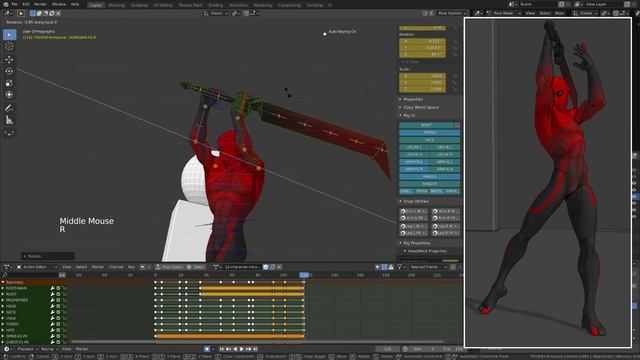Switch to the Shading workspace tab
The image size is (640, 360).
[x=216, y=5]
